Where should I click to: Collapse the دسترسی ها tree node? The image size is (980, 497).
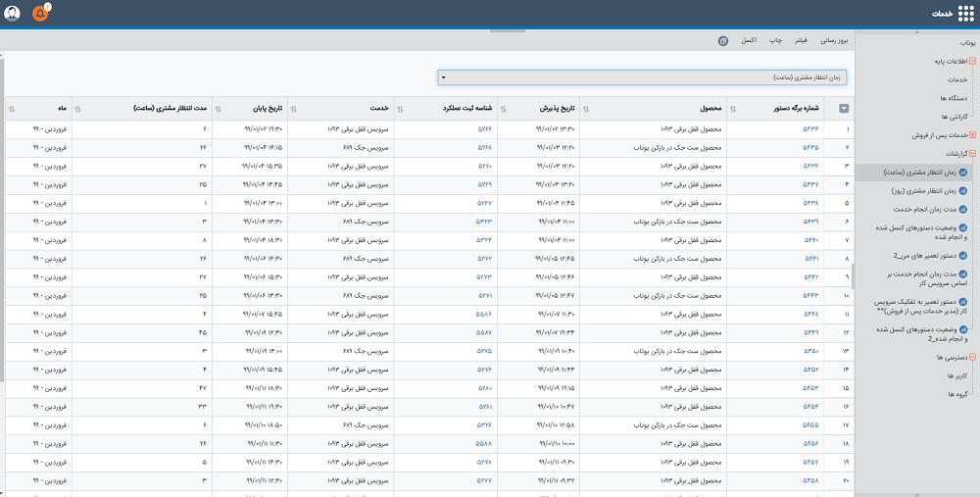tap(972, 358)
